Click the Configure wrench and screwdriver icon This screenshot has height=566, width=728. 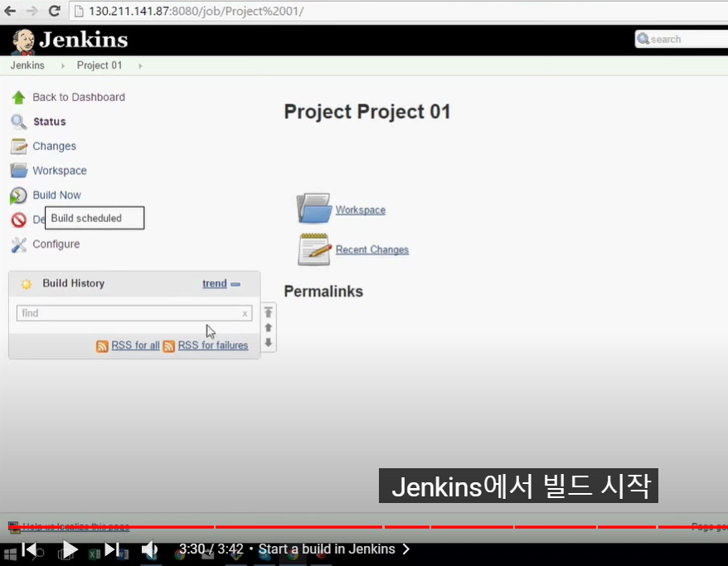(18, 244)
